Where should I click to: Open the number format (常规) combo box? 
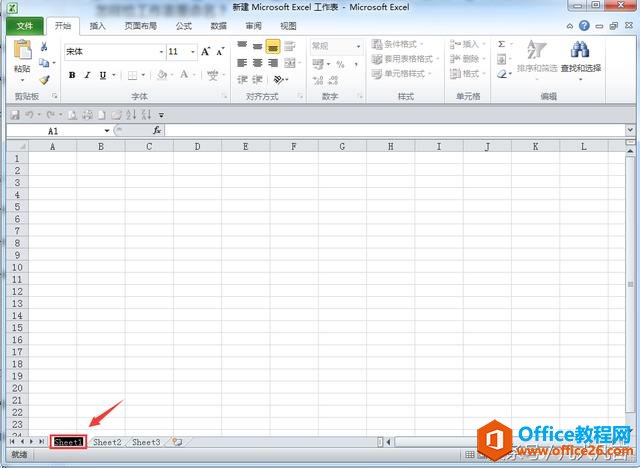click(336, 46)
